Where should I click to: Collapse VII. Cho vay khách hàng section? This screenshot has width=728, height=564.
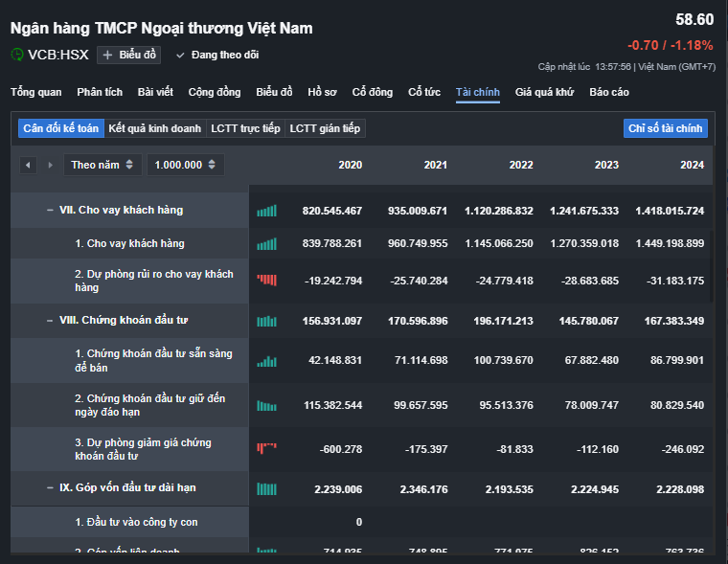[x=50, y=211]
